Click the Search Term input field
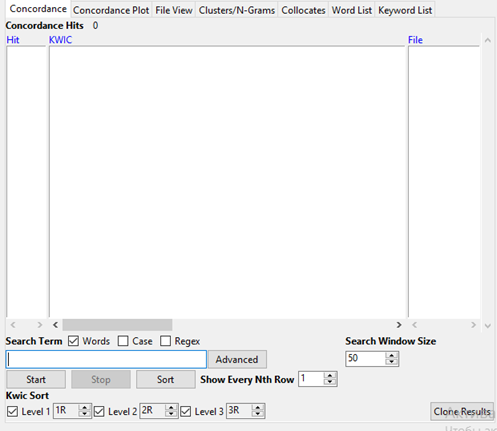Viewport: 497px width, 431px height. coord(106,359)
